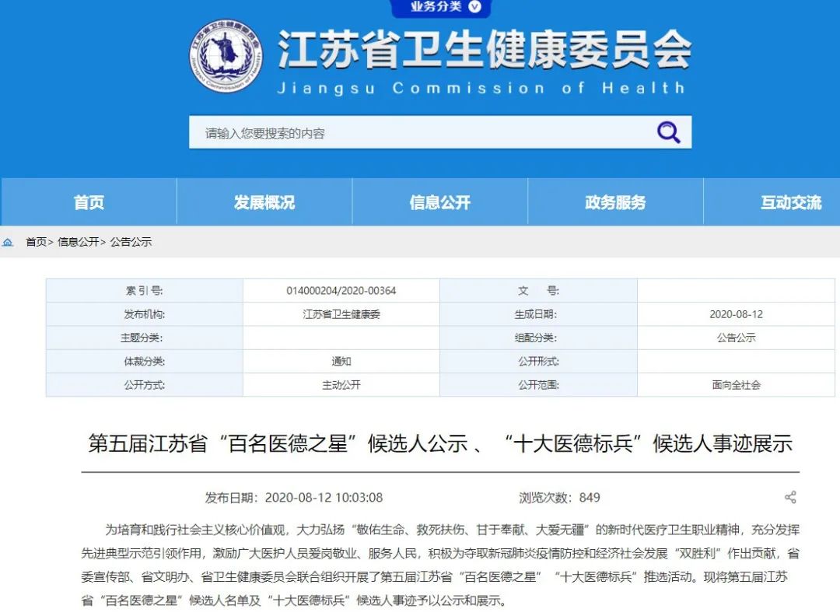Open 公告公示 breadcrumb link
Viewport: 840px width, 616px height.
click(x=131, y=242)
